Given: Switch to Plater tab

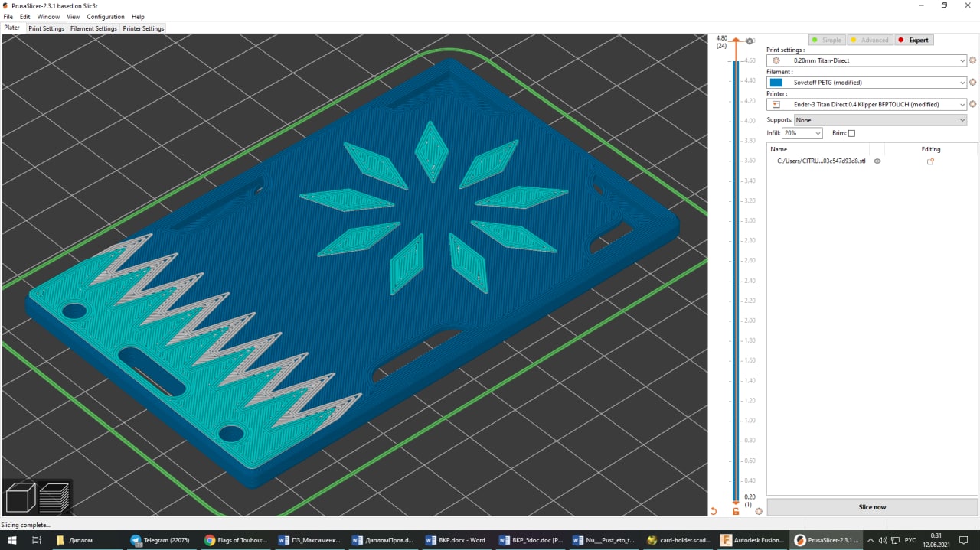Looking at the screenshot, I should 12,28.
